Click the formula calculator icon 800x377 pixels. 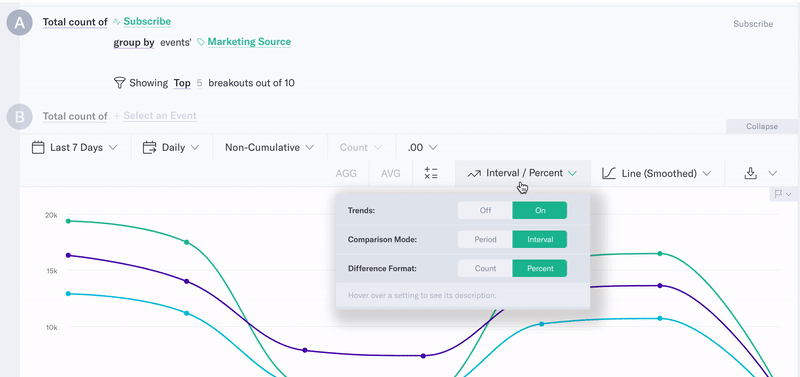click(431, 173)
